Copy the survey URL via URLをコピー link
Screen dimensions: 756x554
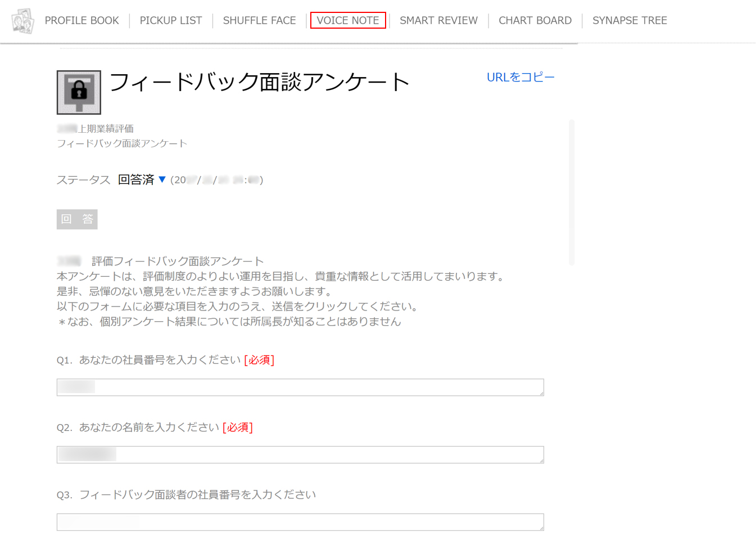520,77
